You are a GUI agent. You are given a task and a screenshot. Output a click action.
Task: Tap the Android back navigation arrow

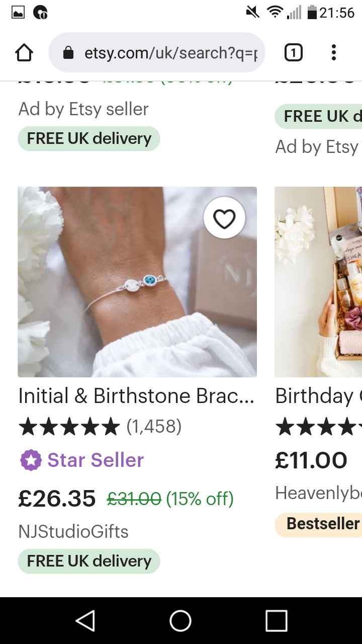point(85,621)
